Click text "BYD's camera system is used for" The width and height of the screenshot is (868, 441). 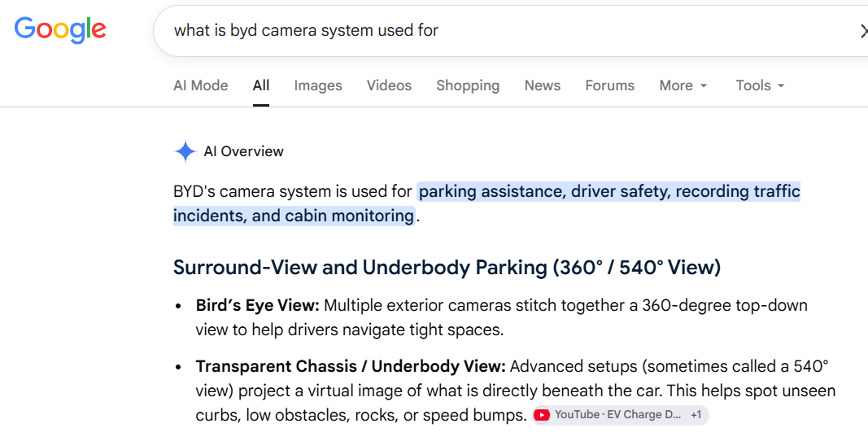[293, 192]
